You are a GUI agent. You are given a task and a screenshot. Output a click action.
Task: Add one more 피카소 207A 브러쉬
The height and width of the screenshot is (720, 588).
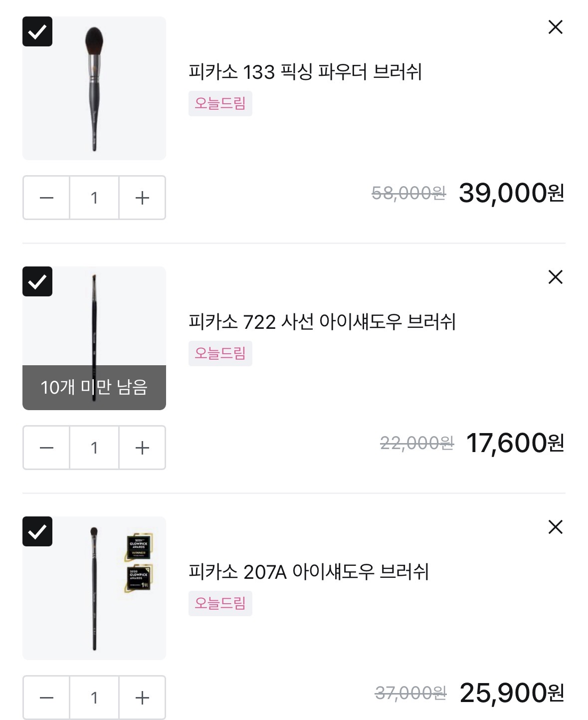coord(142,698)
